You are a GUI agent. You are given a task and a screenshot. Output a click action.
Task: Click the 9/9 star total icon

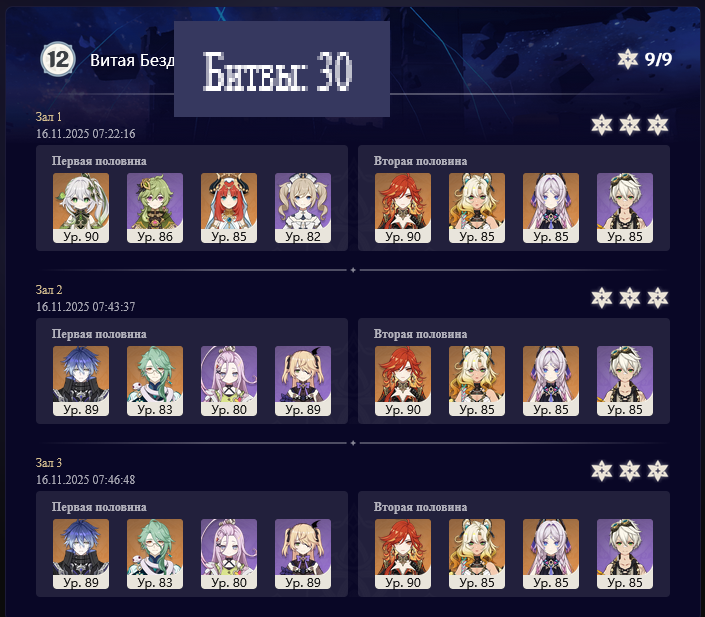[627, 59]
